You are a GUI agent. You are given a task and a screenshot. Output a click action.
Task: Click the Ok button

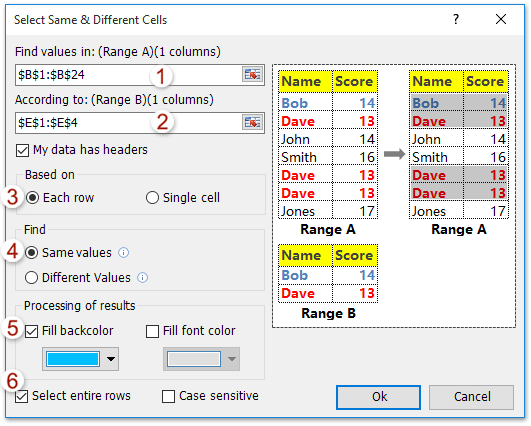[x=378, y=397]
